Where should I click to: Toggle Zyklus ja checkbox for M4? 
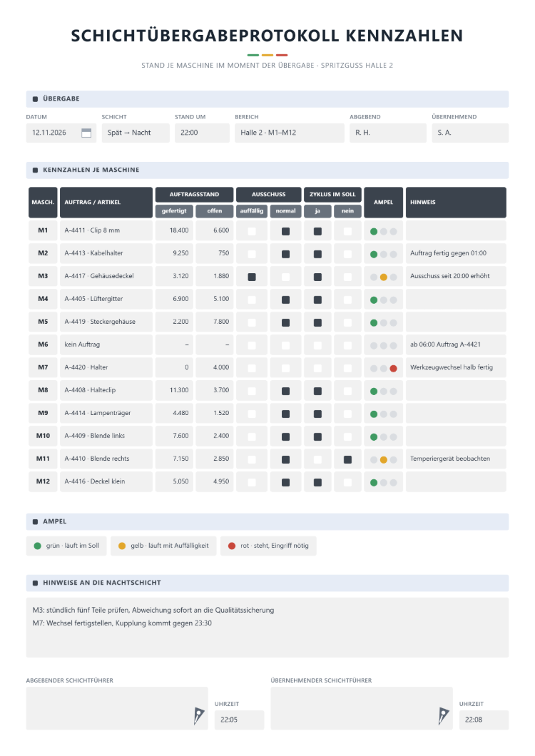(317, 300)
